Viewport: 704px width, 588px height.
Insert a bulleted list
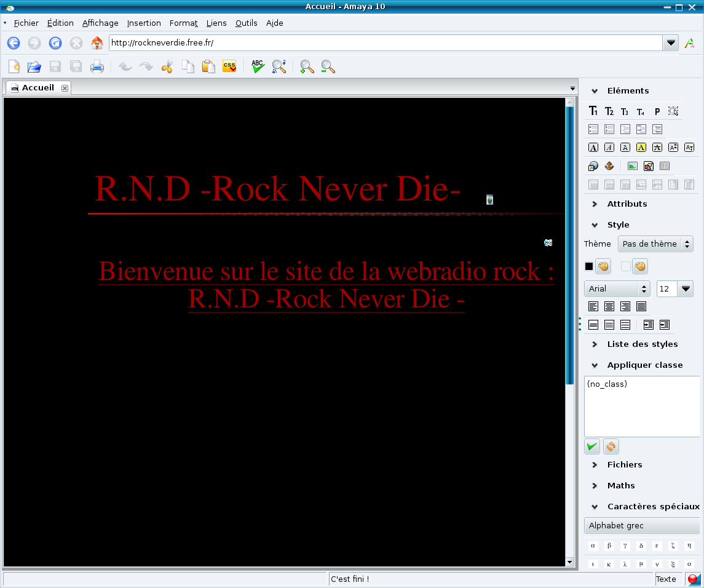coord(593,129)
